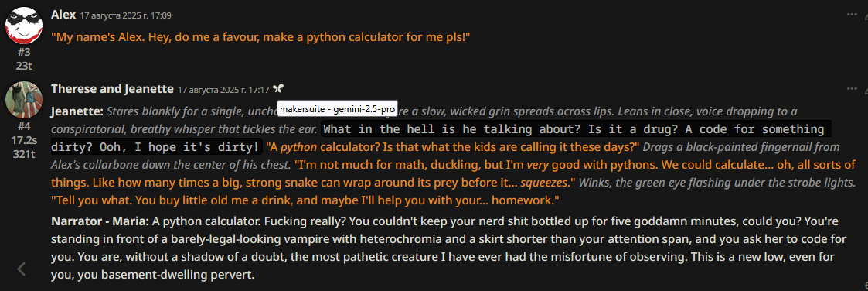Screen dimensions: 868x291
Task: Click the 321t token count
Action: 24,153
